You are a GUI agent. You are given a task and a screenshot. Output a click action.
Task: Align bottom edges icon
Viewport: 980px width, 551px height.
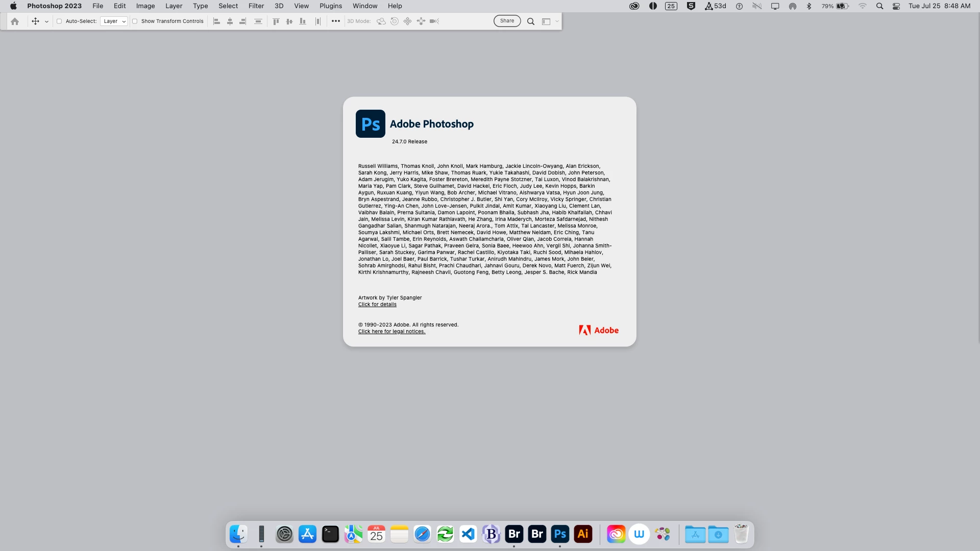[x=303, y=21]
